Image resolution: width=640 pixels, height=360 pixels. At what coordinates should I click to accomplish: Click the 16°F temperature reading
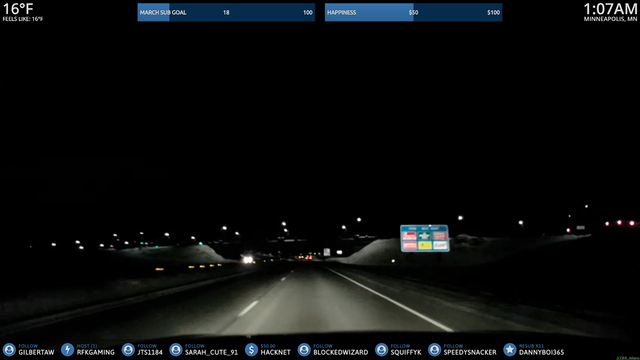[x=18, y=9]
